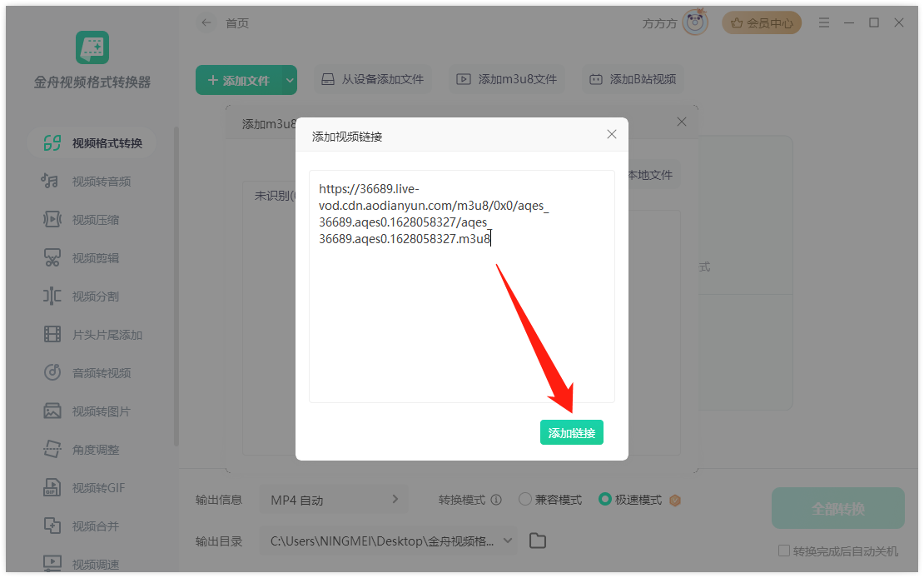Click inside the video link text area
Image resolution: width=924 pixels, height=578 pixels.
pos(461,287)
